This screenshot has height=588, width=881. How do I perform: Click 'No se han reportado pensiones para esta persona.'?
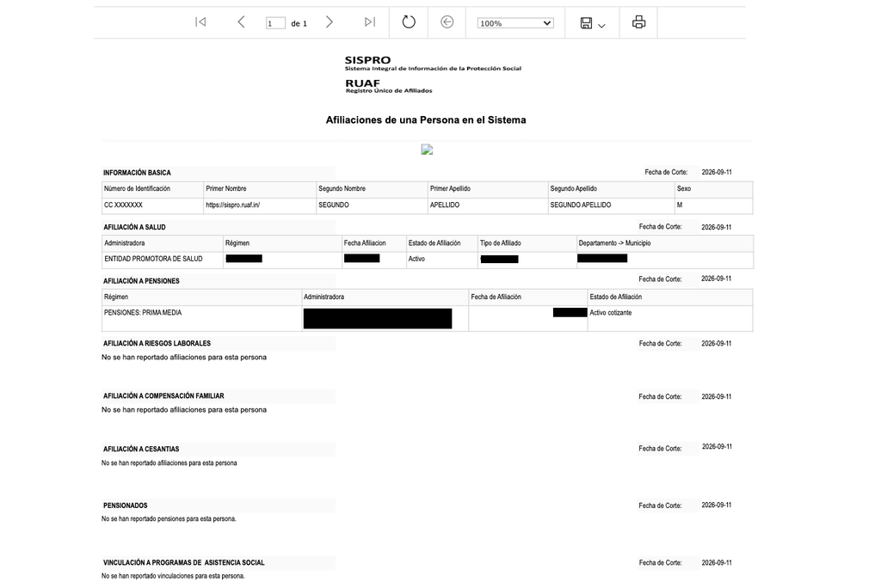pos(169,519)
